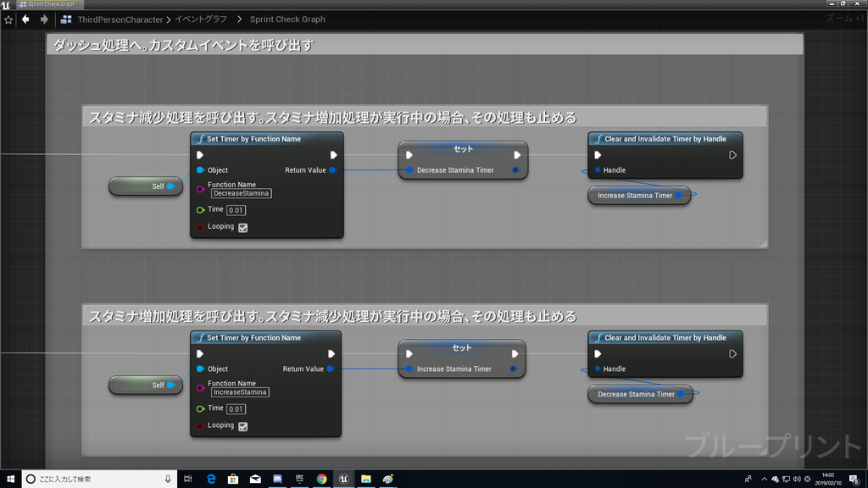868x488 pixels.
Task: Click exec output pin of Decrease Stamina Timer set node
Action: pos(516,155)
